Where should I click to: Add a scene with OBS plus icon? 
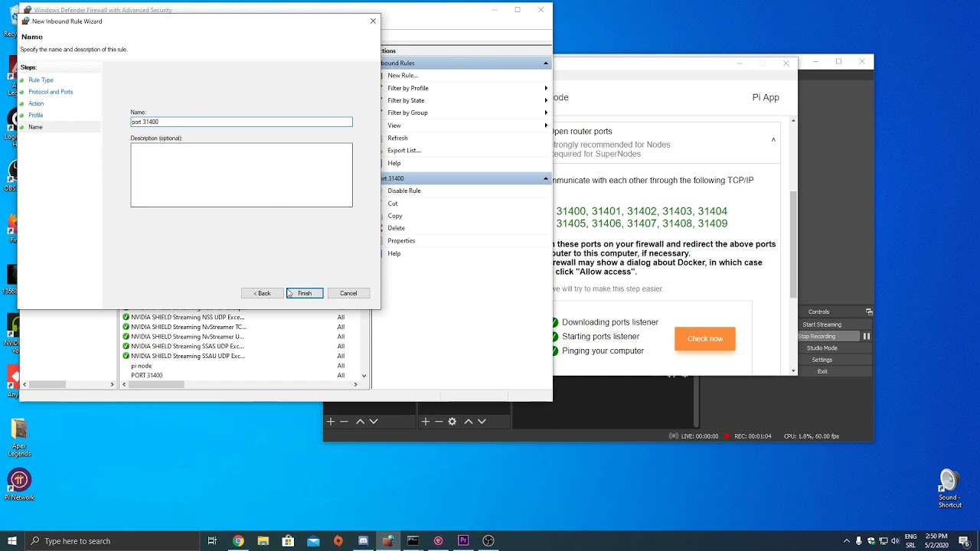tap(330, 422)
